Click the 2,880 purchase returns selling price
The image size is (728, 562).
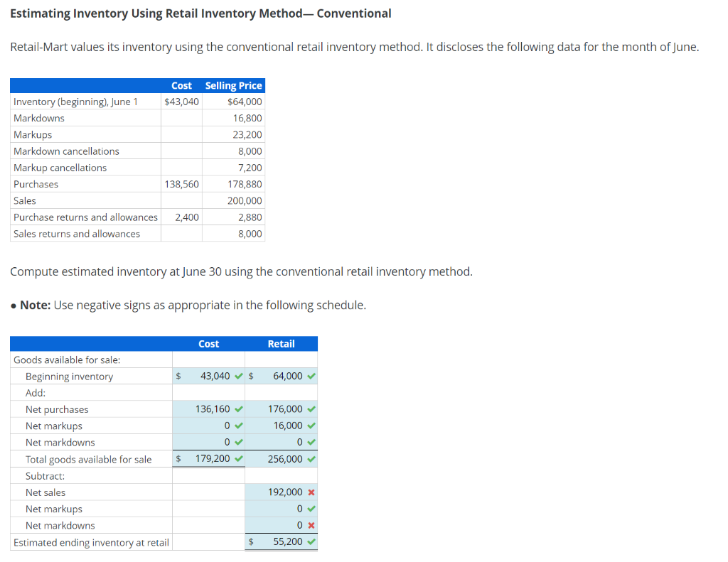click(250, 217)
